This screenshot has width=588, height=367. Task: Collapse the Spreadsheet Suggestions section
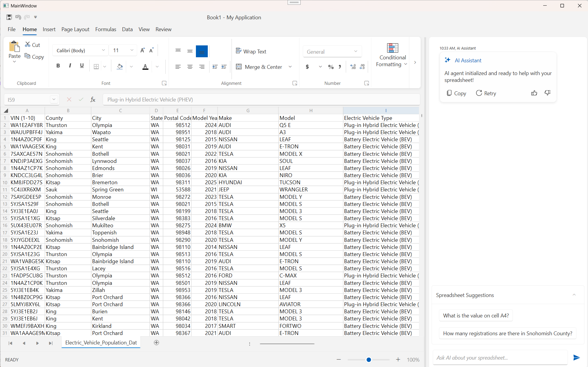[x=574, y=295]
